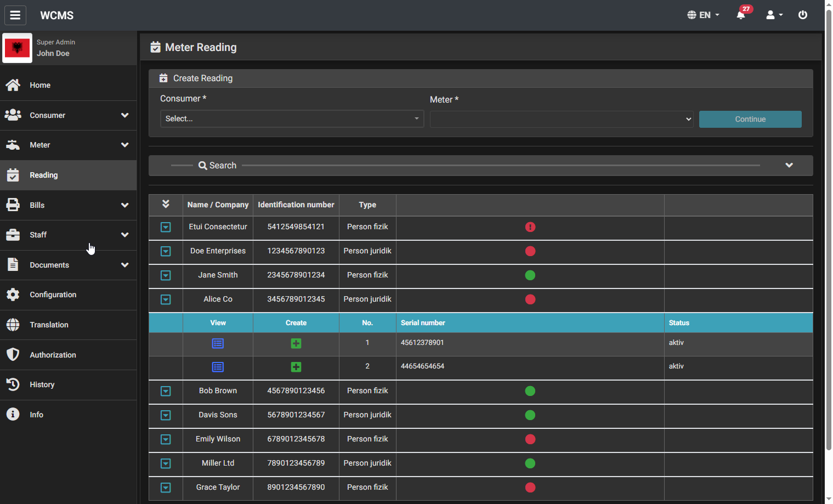
Task: Open the Authorization menu item
Action: [68, 355]
